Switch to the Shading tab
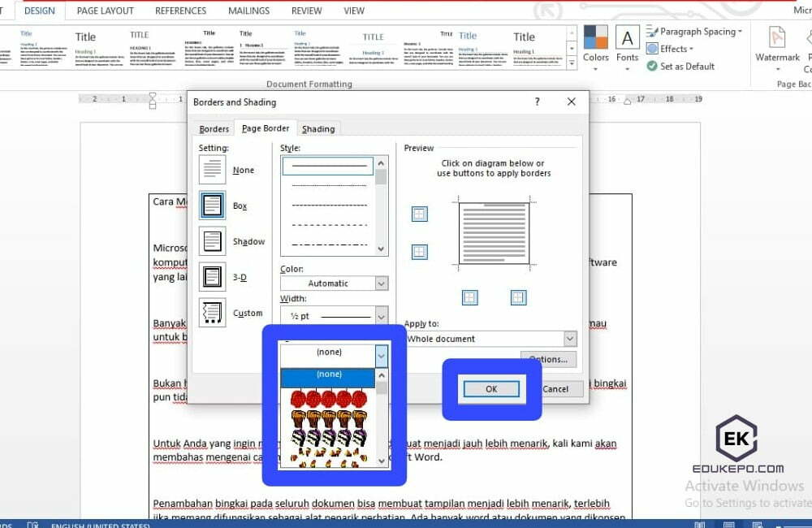 pos(318,129)
